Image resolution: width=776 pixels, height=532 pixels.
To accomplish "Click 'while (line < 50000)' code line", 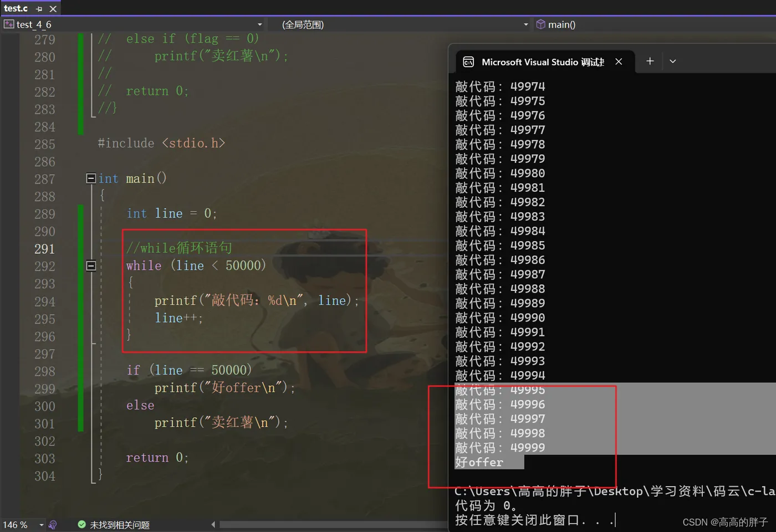I will (196, 265).
